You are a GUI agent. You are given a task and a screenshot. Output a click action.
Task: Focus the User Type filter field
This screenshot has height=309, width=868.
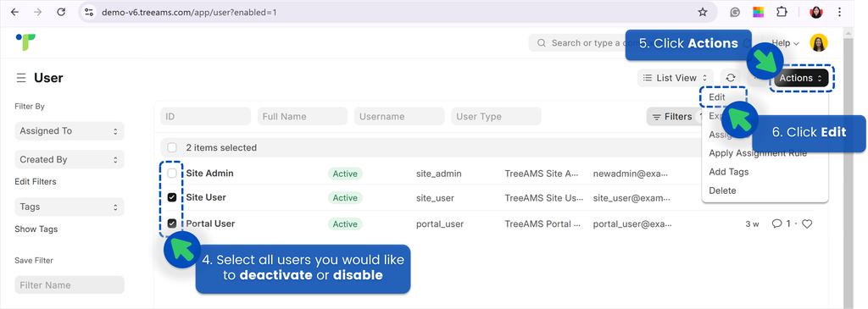click(497, 117)
